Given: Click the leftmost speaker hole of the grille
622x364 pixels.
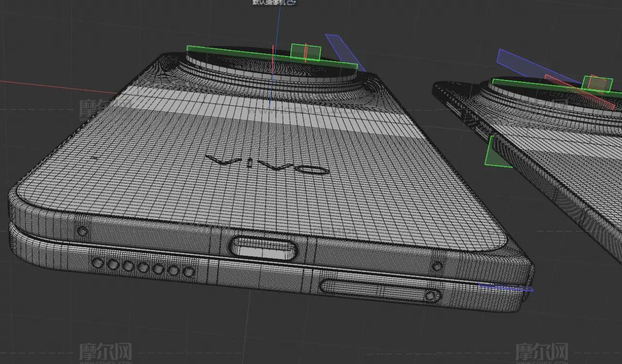Looking at the screenshot, I should (x=98, y=264).
